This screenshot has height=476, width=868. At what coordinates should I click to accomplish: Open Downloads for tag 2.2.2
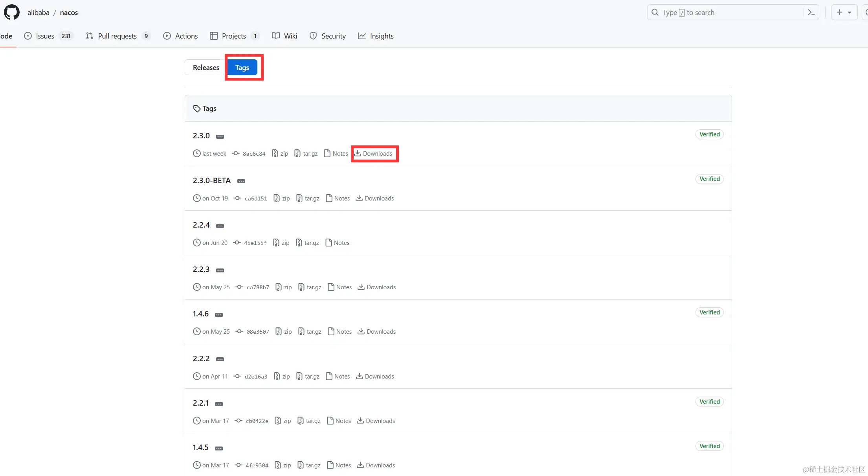pos(375,377)
